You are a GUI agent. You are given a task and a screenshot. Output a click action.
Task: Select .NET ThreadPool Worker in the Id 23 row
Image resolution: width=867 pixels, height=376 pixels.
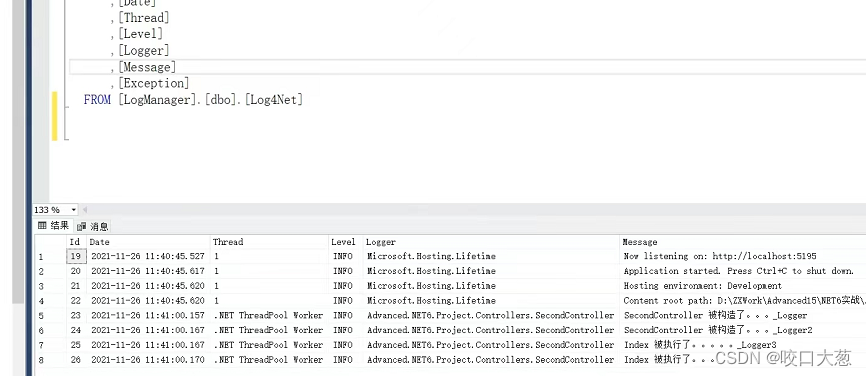point(269,315)
